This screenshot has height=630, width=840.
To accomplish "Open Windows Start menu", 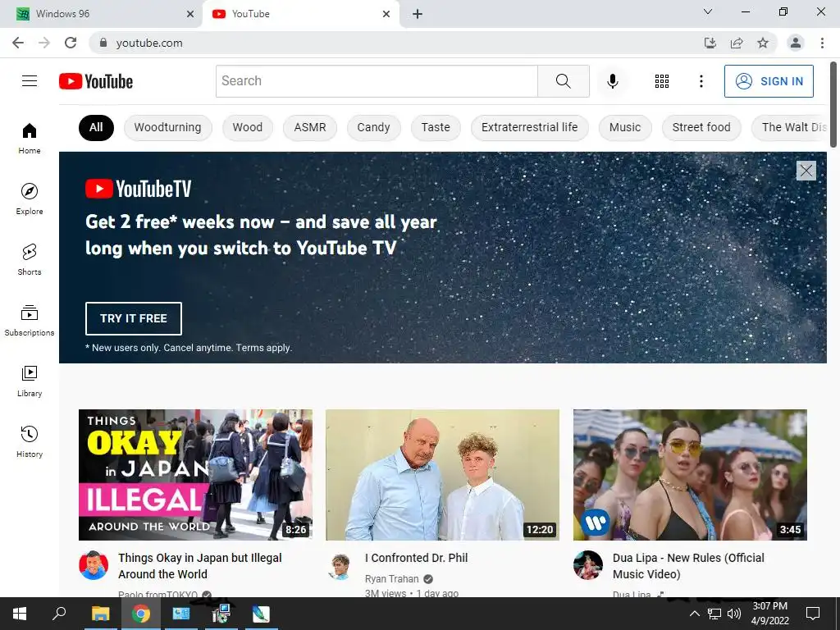I will point(20,614).
